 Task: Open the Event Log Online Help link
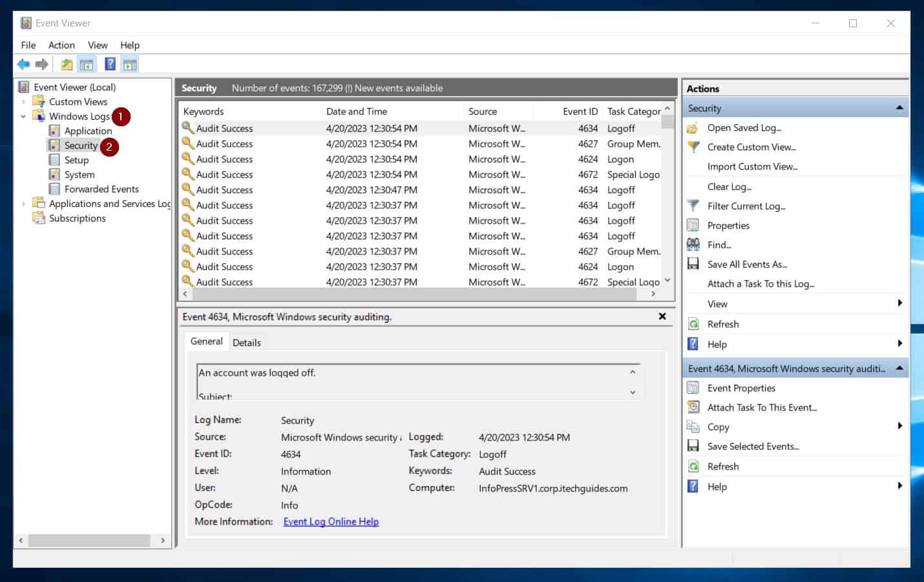pos(330,521)
